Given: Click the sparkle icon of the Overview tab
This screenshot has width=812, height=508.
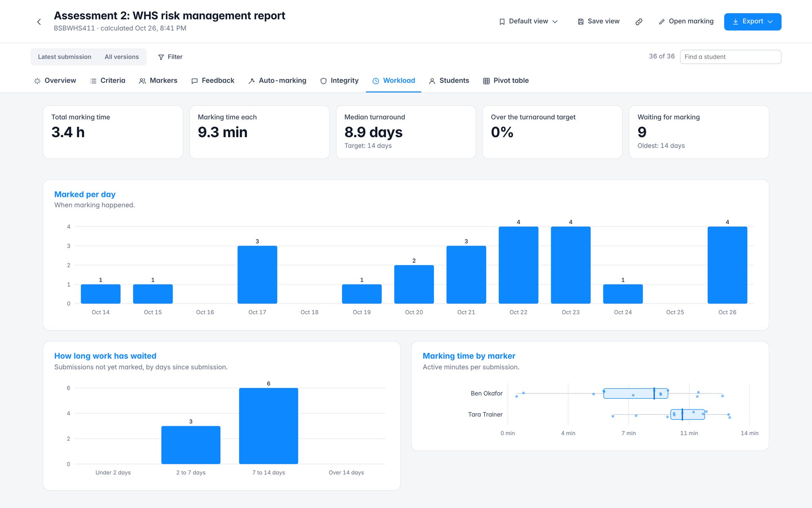Looking at the screenshot, I should (x=37, y=81).
